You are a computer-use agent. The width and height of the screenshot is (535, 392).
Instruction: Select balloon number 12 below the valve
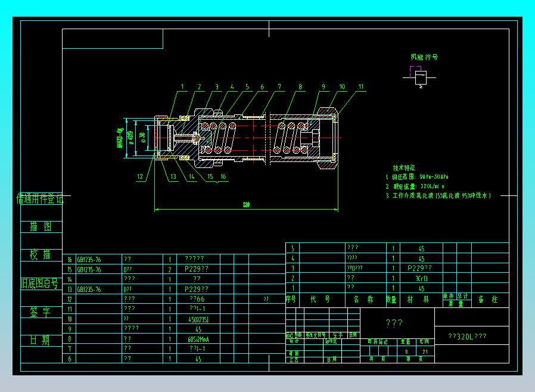tap(140, 176)
